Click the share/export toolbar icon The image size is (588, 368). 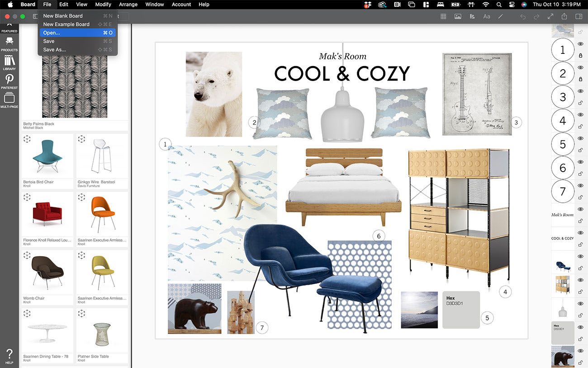point(564,16)
